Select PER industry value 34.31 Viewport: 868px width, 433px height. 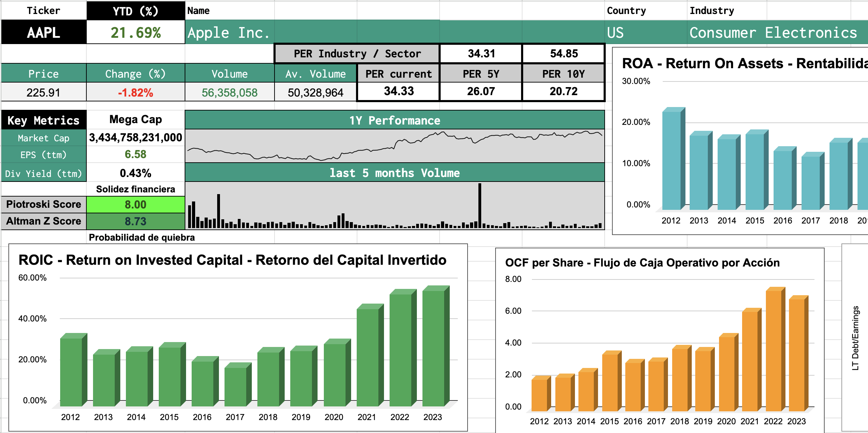(x=481, y=54)
